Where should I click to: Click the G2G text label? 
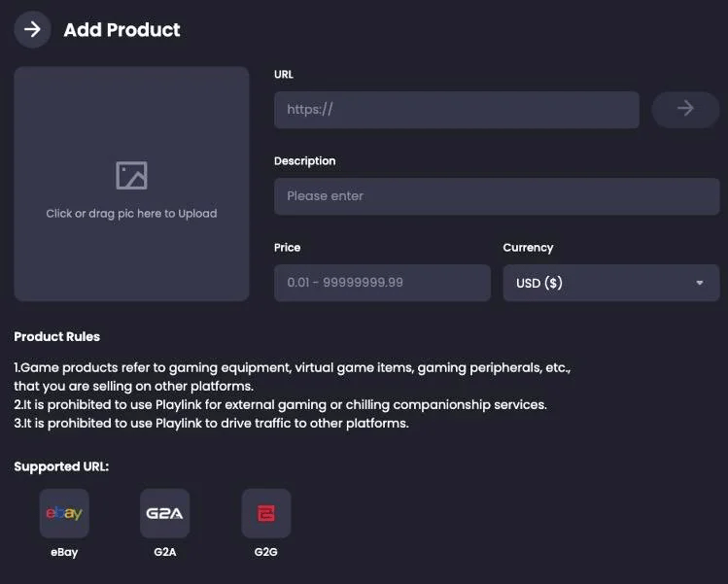tap(265, 553)
